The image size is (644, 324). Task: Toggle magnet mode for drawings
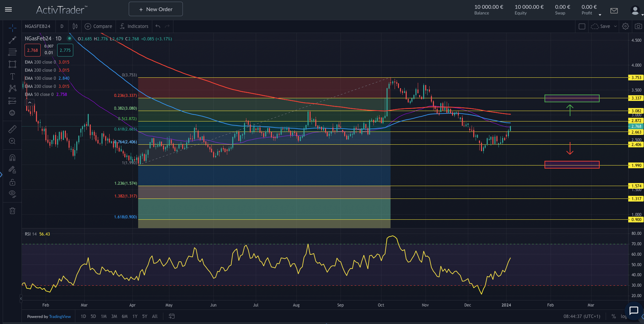(x=12, y=158)
